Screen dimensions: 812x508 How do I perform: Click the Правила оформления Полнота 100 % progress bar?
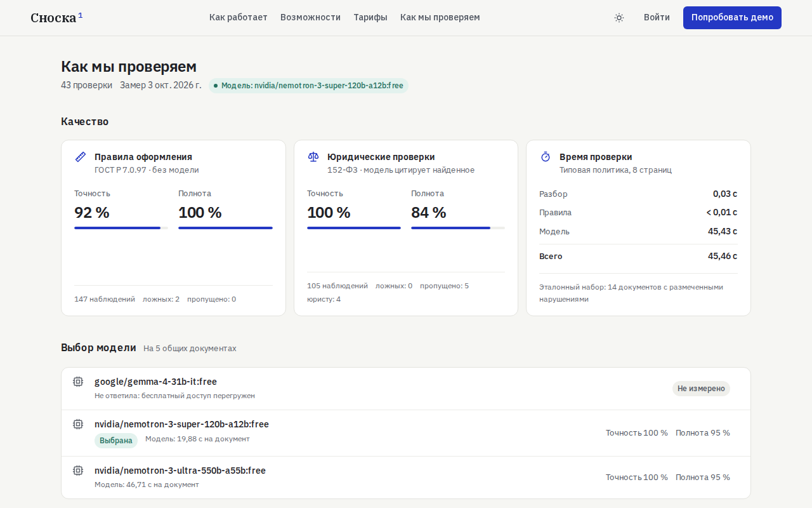click(x=225, y=228)
